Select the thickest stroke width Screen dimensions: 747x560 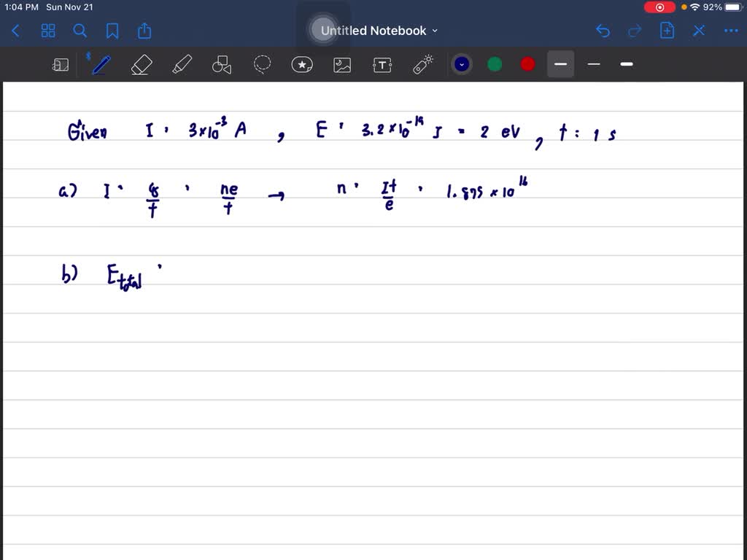[x=627, y=64]
